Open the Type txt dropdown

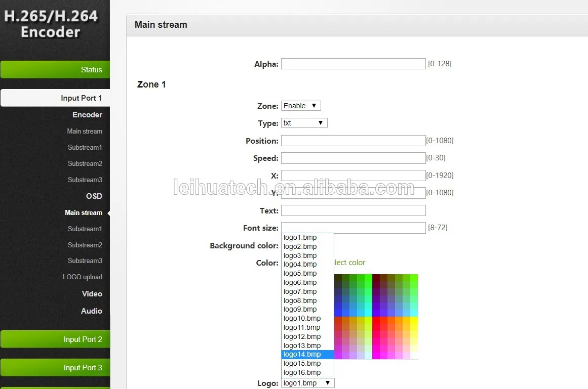point(304,123)
